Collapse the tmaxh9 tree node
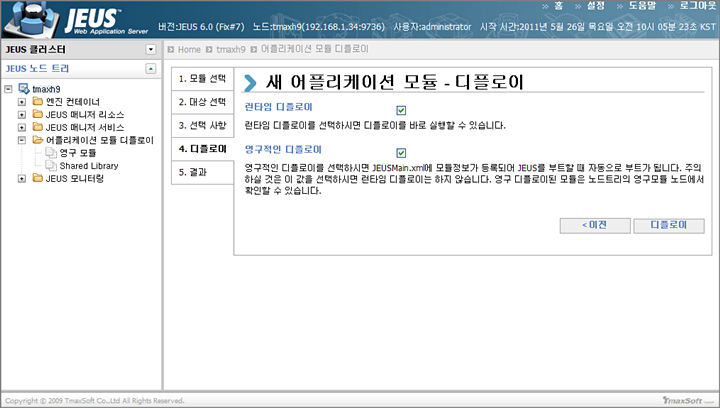 pos(8,89)
